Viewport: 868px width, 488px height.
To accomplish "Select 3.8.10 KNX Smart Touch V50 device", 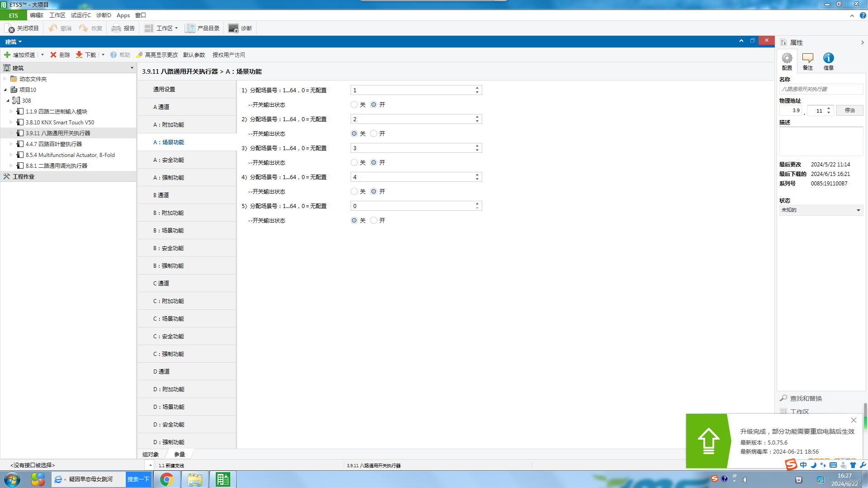I will 60,122.
